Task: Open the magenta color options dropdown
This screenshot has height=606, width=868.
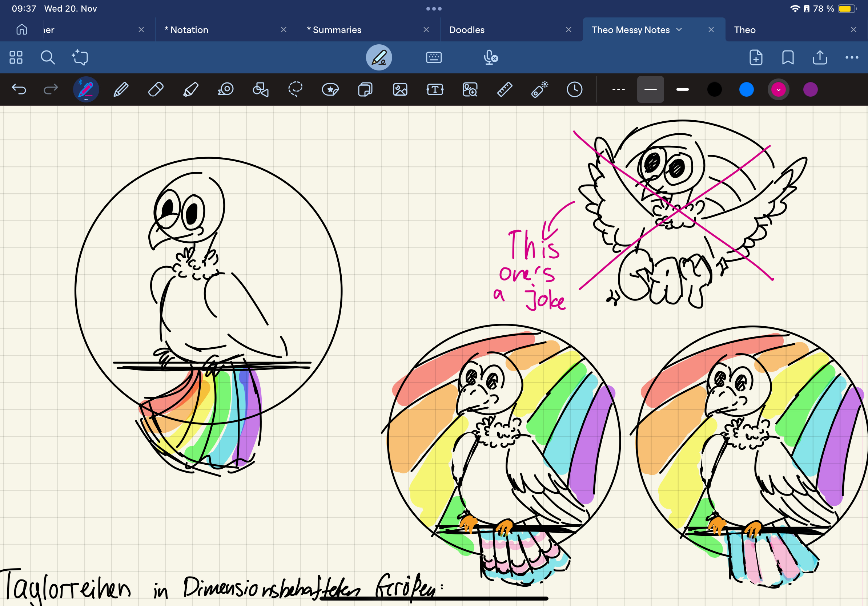Action: coord(779,89)
